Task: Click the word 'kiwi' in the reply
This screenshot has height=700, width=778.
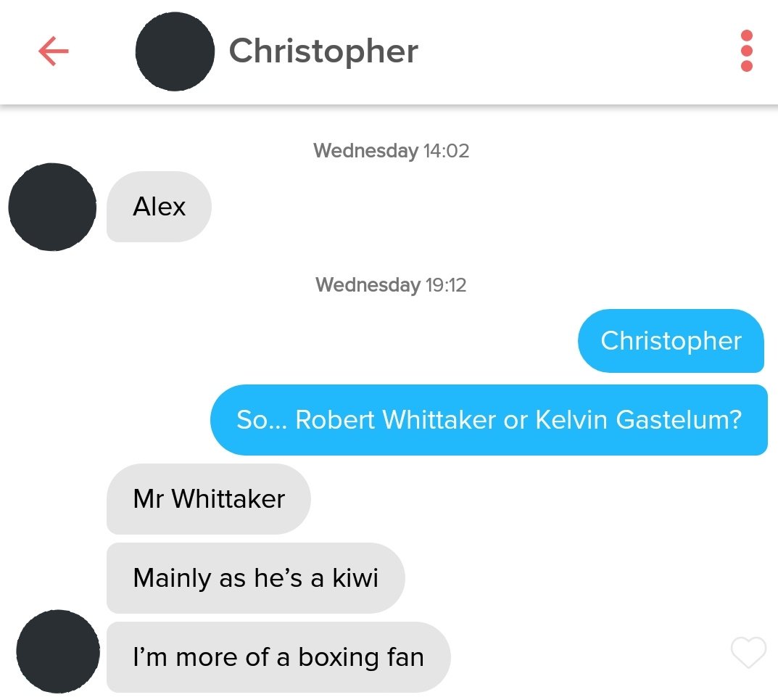Action: pos(355,578)
